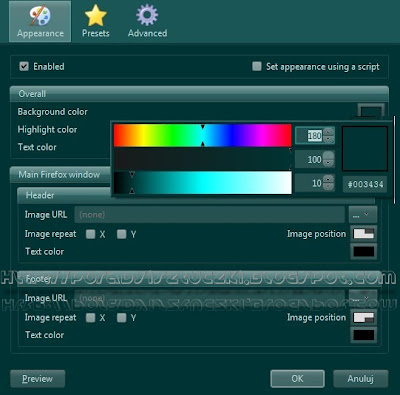Screen dimensions: 400x395
Task: Click the Footer Image URL field
Action: [x=209, y=298]
